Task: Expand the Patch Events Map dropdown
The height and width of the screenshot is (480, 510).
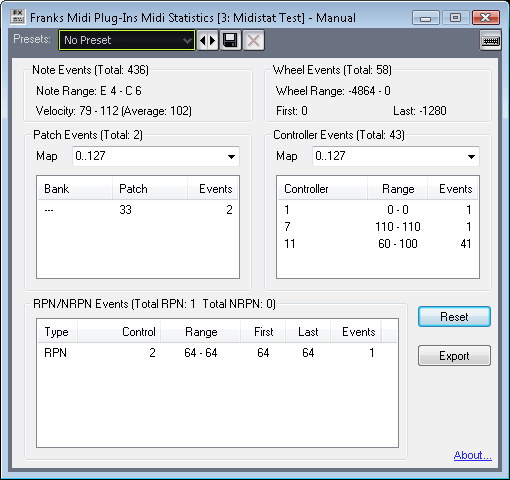Action: pyautogui.click(x=156, y=156)
